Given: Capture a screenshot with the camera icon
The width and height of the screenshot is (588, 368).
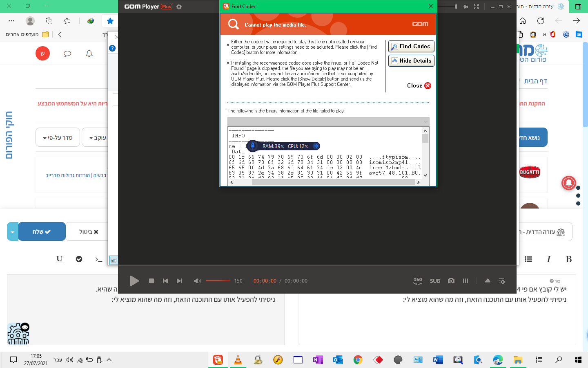Looking at the screenshot, I should tap(451, 281).
